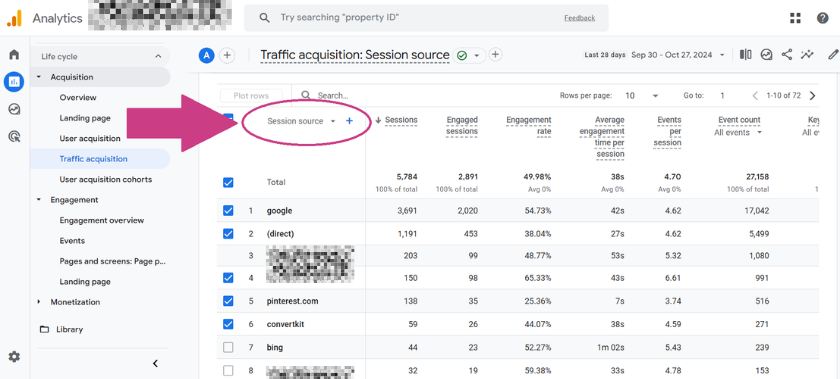Sort by Events per session column header
840x379 pixels.
click(669, 131)
